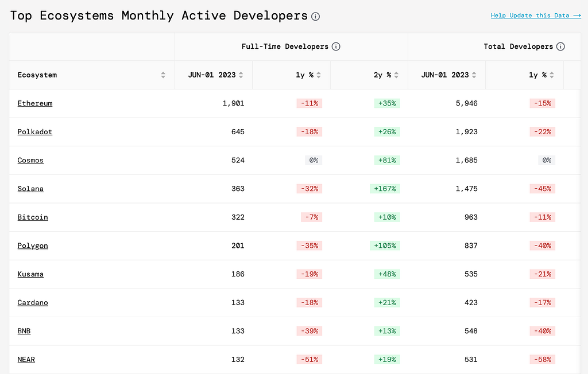Click Solana full-time count 363
Image resolution: width=588 pixels, height=374 pixels.
pos(238,189)
